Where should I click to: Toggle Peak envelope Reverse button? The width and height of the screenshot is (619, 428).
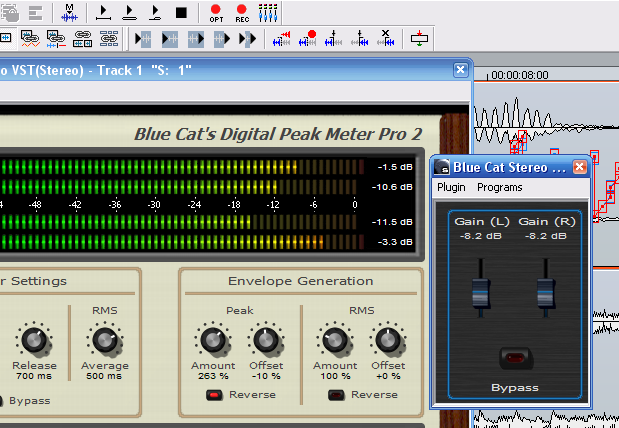(x=214, y=395)
